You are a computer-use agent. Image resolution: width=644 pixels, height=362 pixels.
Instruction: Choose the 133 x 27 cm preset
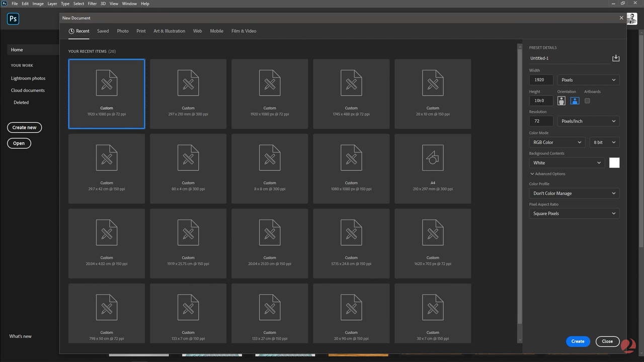point(270,313)
